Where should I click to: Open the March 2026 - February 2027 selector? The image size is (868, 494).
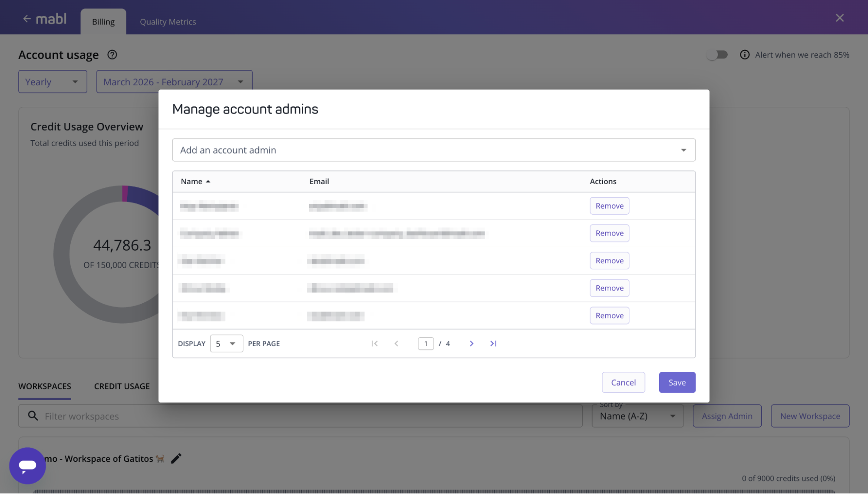(x=174, y=81)
